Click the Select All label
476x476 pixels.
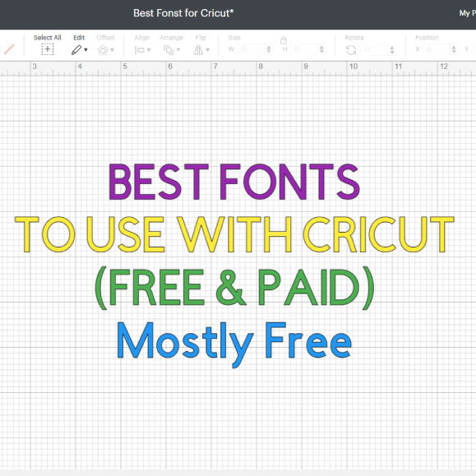(48, 38)
